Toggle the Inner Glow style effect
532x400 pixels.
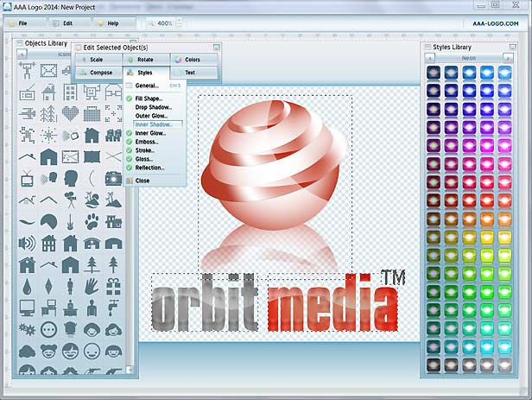pos(150,133)
